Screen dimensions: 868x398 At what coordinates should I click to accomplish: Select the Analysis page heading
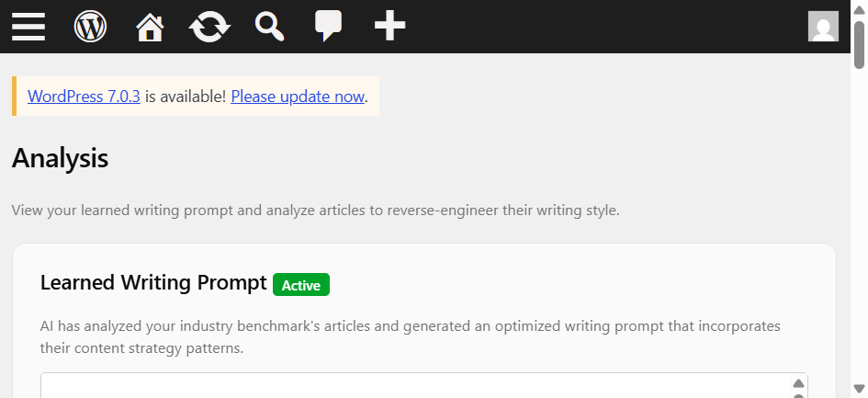[x=60, y=158]
